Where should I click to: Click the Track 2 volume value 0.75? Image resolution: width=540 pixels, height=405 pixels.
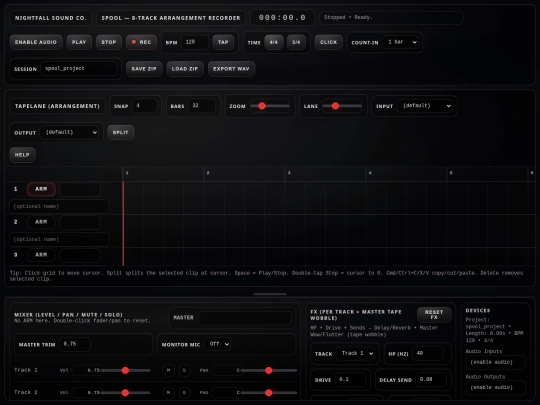point(87,393)
